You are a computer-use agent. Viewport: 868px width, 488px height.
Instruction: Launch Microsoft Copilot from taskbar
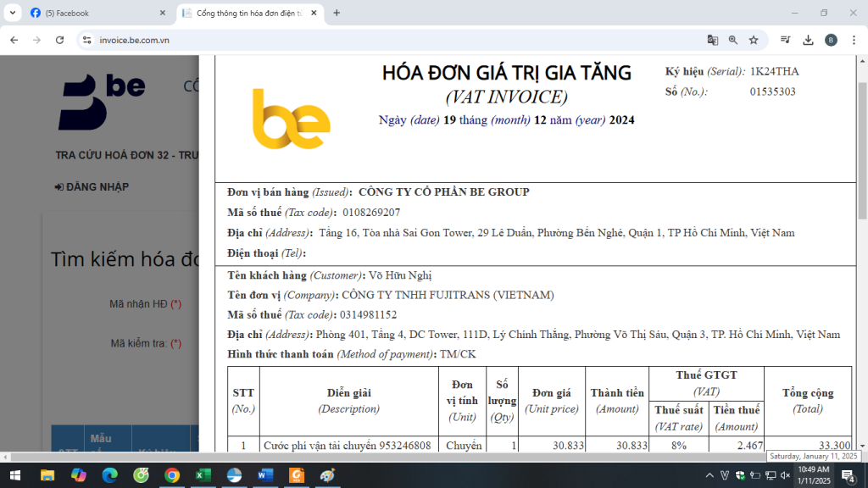79,475
